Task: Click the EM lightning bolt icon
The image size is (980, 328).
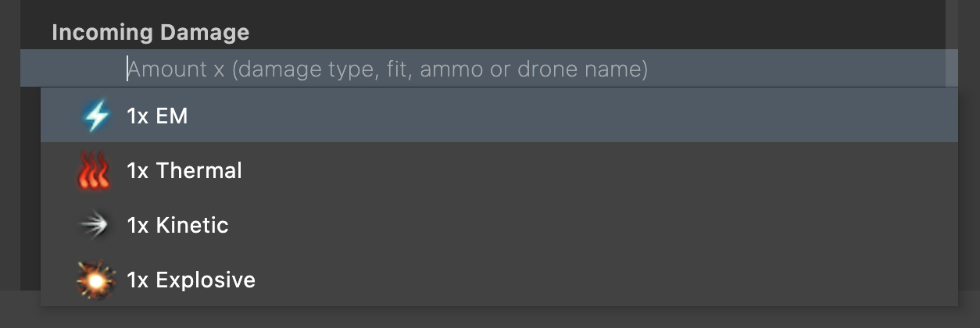Action: [x=96, y=116]
